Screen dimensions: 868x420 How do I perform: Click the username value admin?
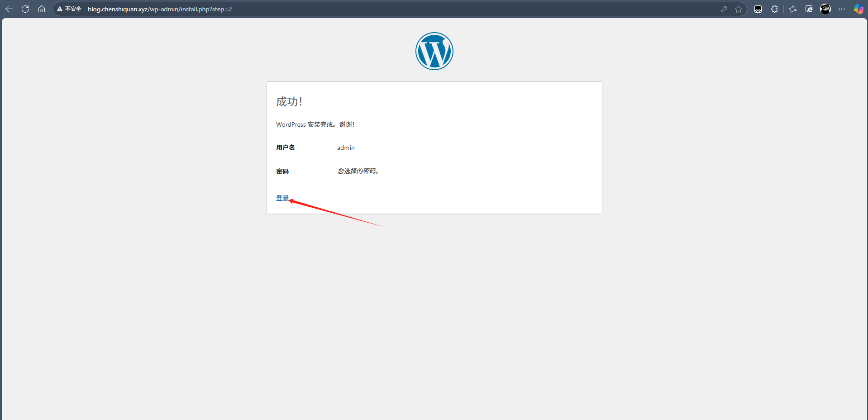346,148
